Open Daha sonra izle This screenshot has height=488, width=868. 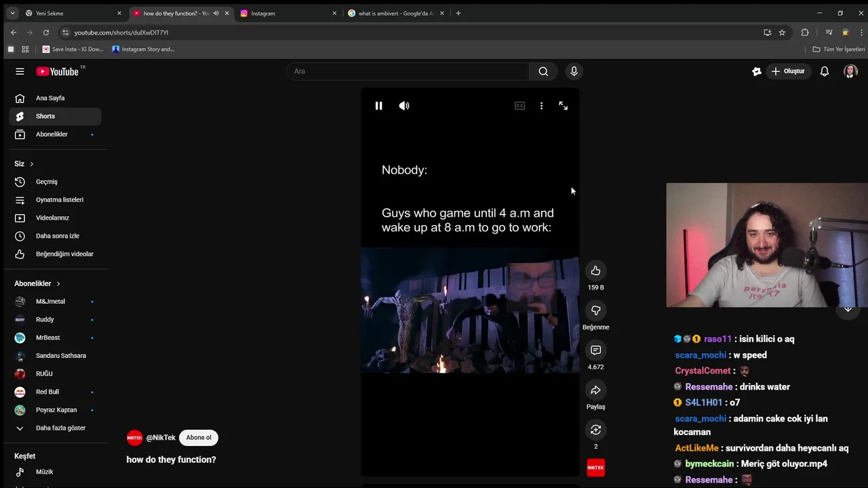55,236
